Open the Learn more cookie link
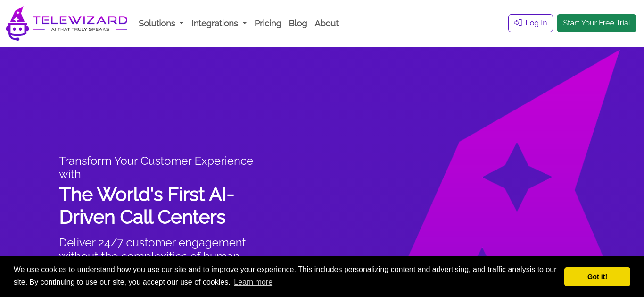 (253, 282)
